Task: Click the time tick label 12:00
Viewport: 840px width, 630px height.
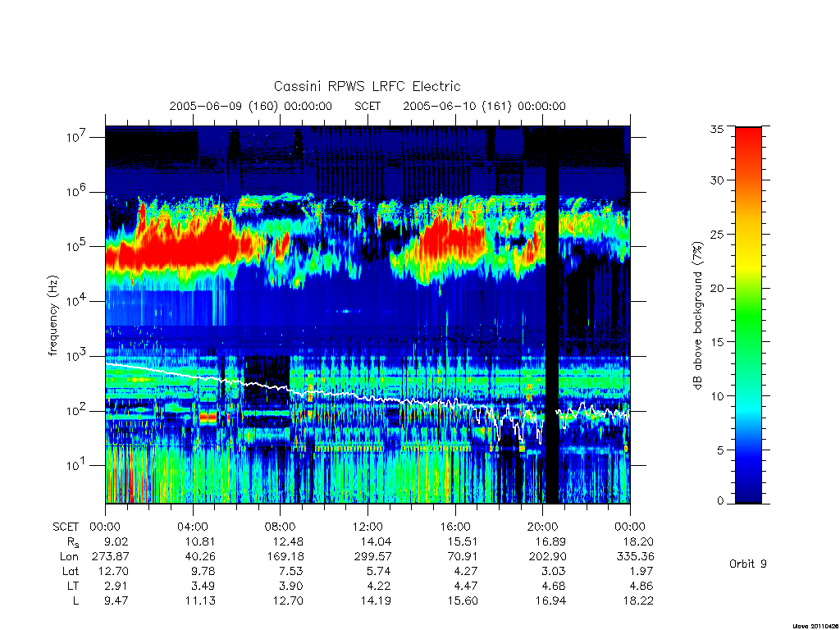Action: click(367, 527)
